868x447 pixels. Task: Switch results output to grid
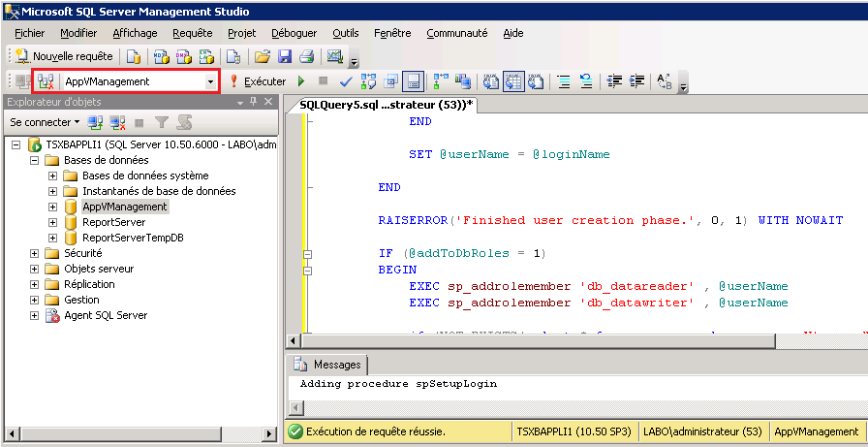click(513, 82)
